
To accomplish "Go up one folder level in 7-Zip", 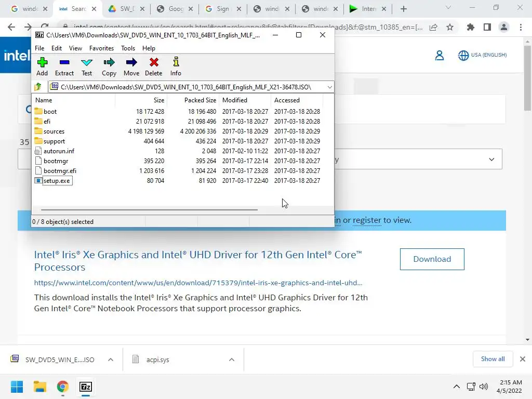I will 38,87.
